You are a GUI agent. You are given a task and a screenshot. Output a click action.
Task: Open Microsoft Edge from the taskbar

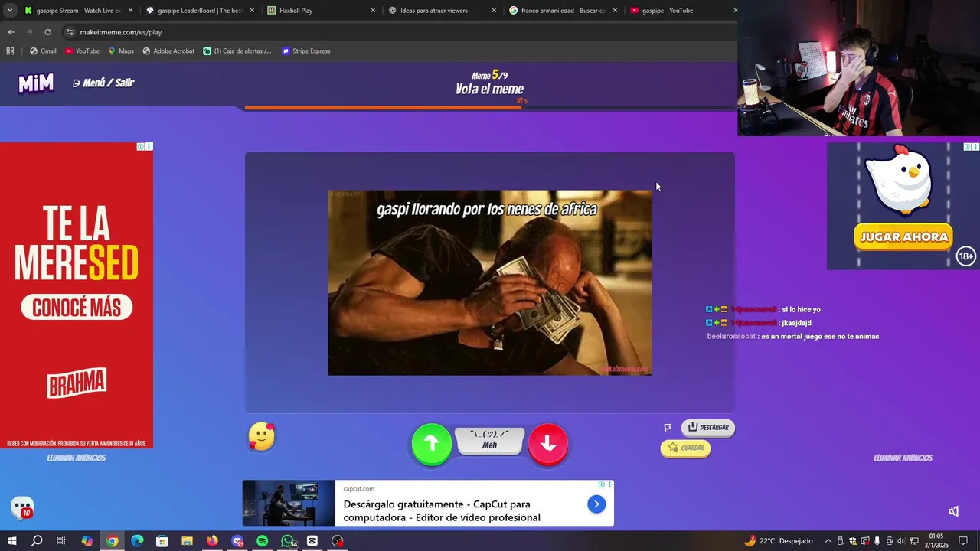click(x=137, y=541)
